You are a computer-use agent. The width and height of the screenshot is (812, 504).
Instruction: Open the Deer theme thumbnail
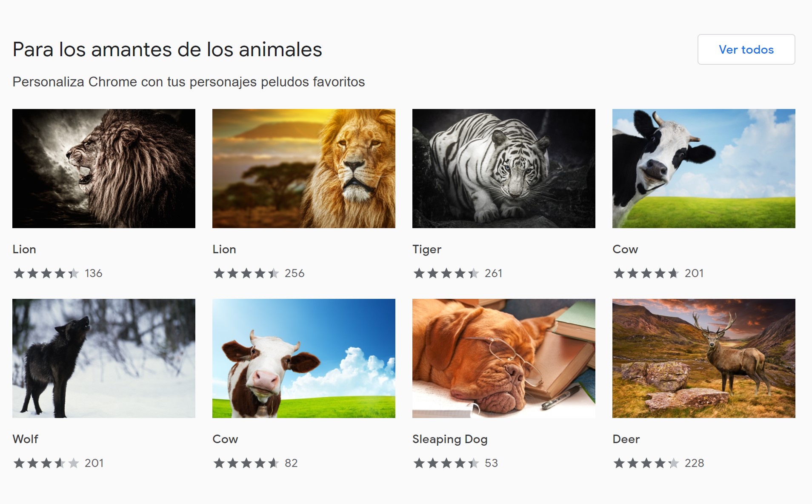(704, 358)
